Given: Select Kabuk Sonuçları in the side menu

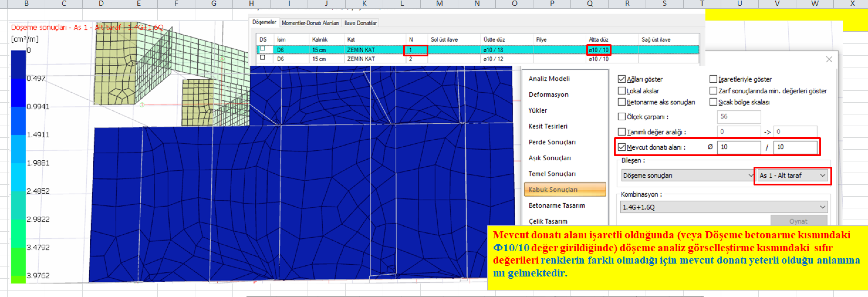Looking at the screenshot, I should 565,189.
